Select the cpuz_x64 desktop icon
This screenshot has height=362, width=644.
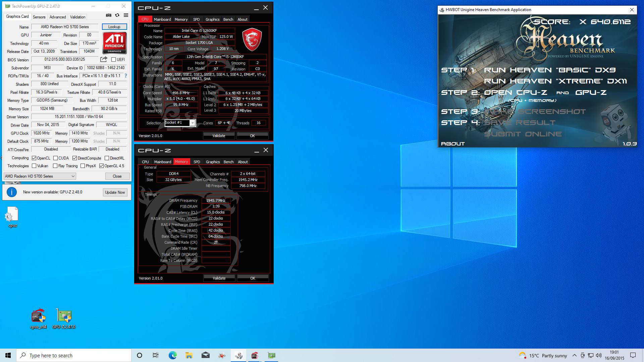(38, 318)
